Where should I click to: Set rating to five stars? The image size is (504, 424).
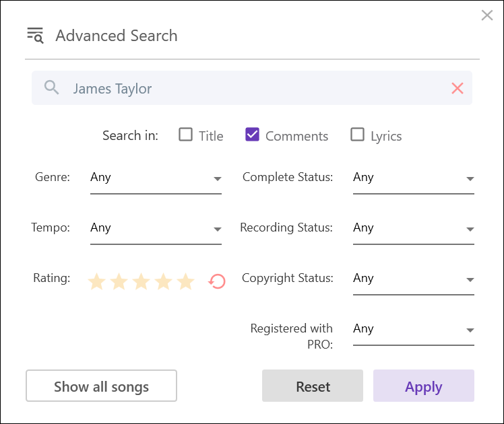[x=185, y=281]
